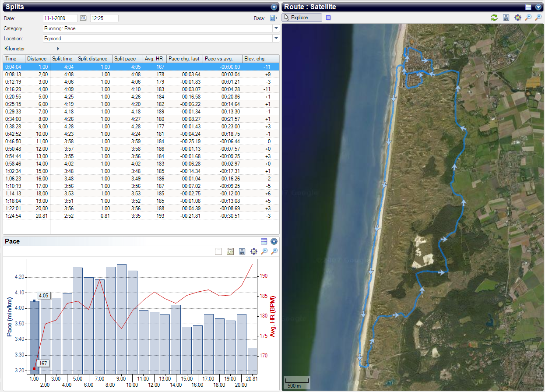The width and height of the screenshot is (545, 392).
Task: Fit the route to map view
Action: (x=518, y=18)
